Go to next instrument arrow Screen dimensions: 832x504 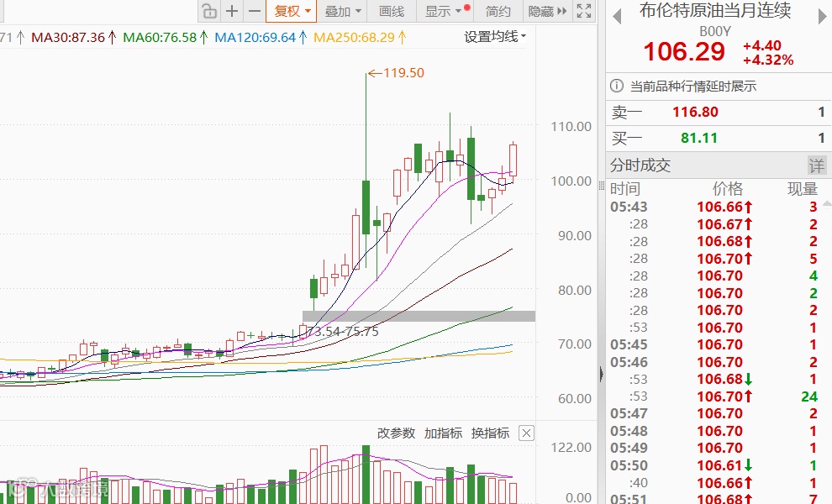coord(823,17)
